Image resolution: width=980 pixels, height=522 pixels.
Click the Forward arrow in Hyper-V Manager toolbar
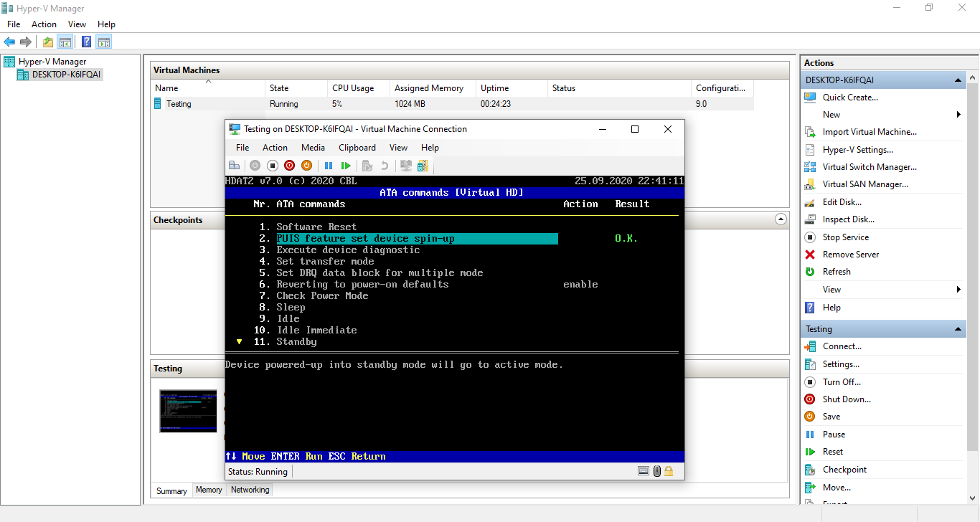point(26,42)
